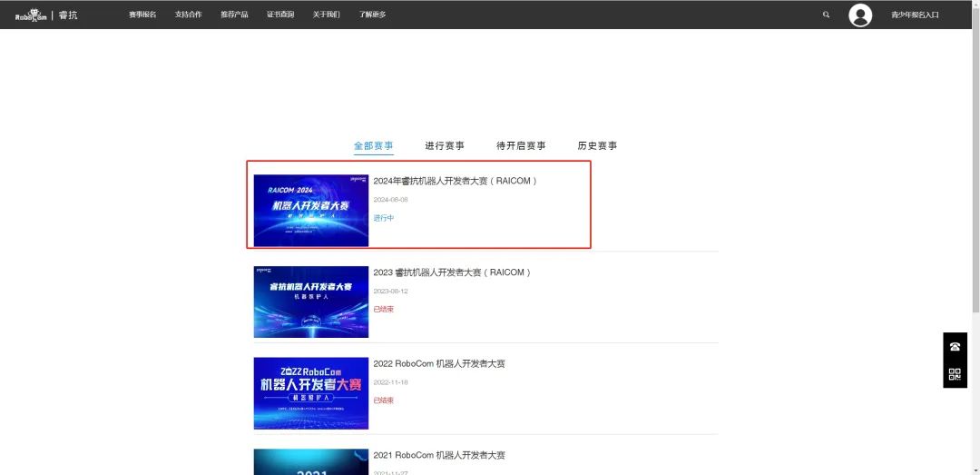Open 2023 睿抗机器人开发者大赛 title link
This screenshot has height=475, width=980.
pyautogui.click(x=452, y=272)
